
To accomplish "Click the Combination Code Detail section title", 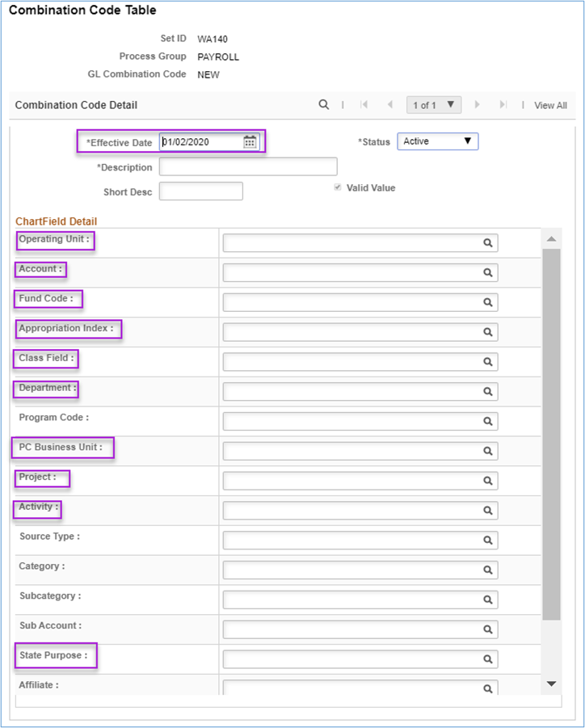I will tap(76, 105).
